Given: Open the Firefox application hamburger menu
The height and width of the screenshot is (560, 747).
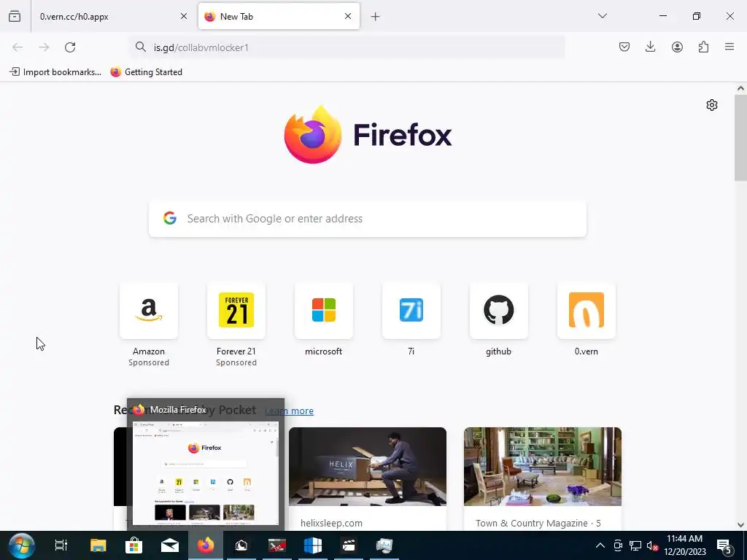Looking at the screenshot, I should point(729,47).
